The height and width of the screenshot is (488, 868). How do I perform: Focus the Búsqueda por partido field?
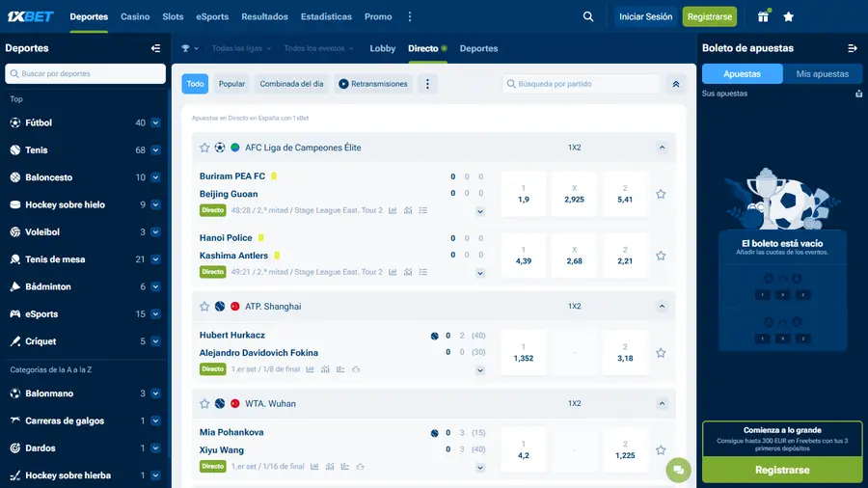coord(582,84)
